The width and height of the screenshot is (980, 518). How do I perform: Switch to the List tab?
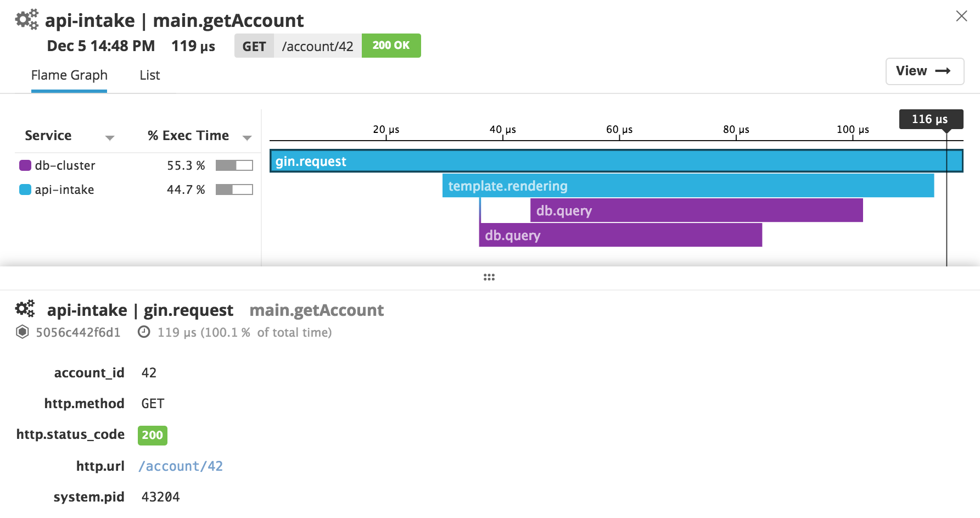(x=149, y=75)
